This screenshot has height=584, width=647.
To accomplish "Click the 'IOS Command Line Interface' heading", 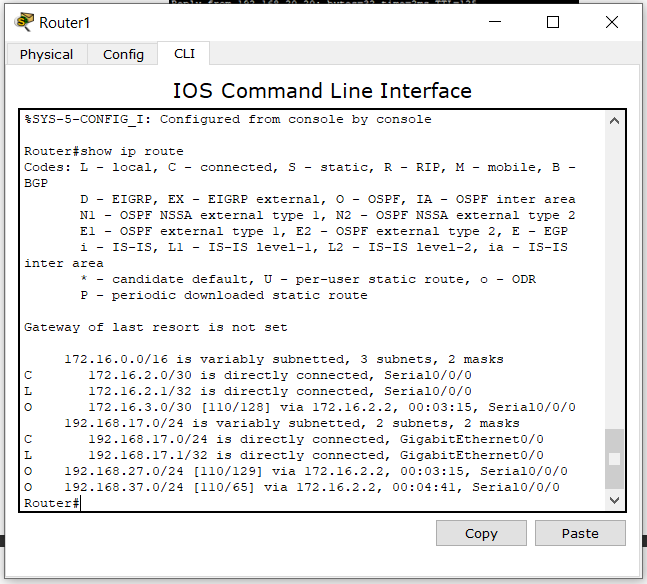I will pos(322,91).
